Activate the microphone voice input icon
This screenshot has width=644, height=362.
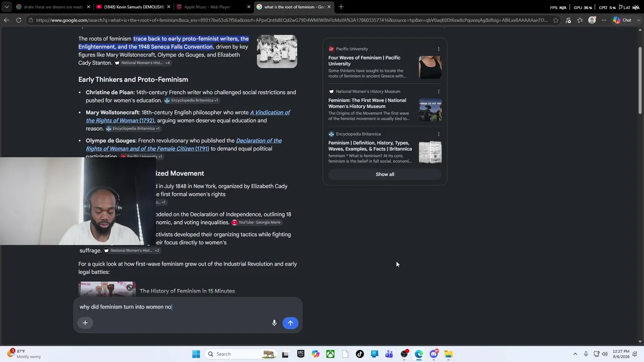(x=274, y=323)
